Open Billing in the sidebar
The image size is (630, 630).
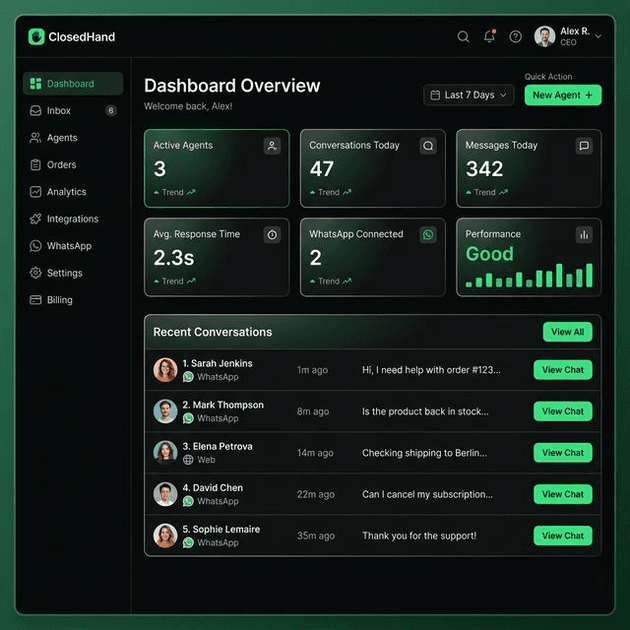[x=73, y=300]
